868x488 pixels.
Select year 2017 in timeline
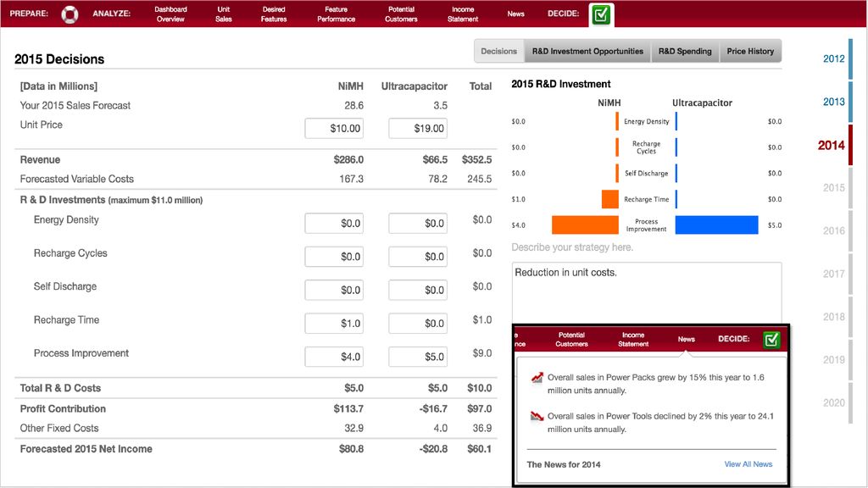[834, 274]
